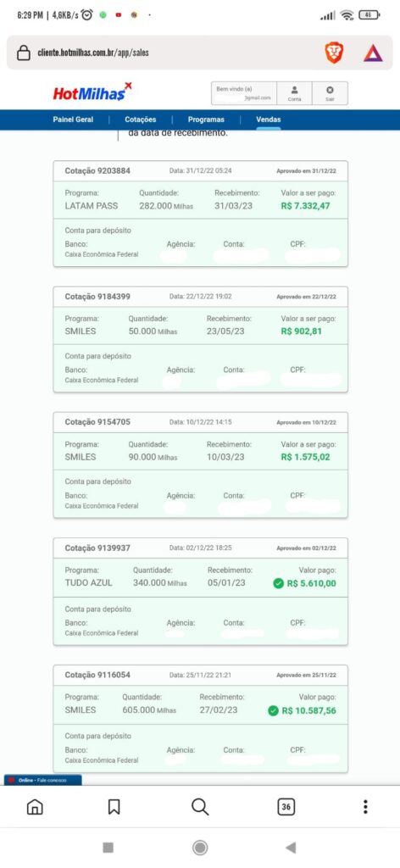The height and width of the screenshot is (868, 400).
Task: Open the bookmarks icon
Action: pyautogui.click(x=114, y=807)
